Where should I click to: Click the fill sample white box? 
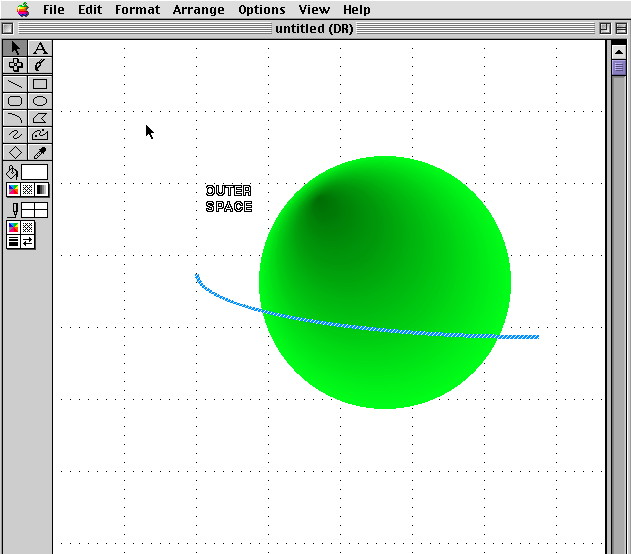[34, 172]
